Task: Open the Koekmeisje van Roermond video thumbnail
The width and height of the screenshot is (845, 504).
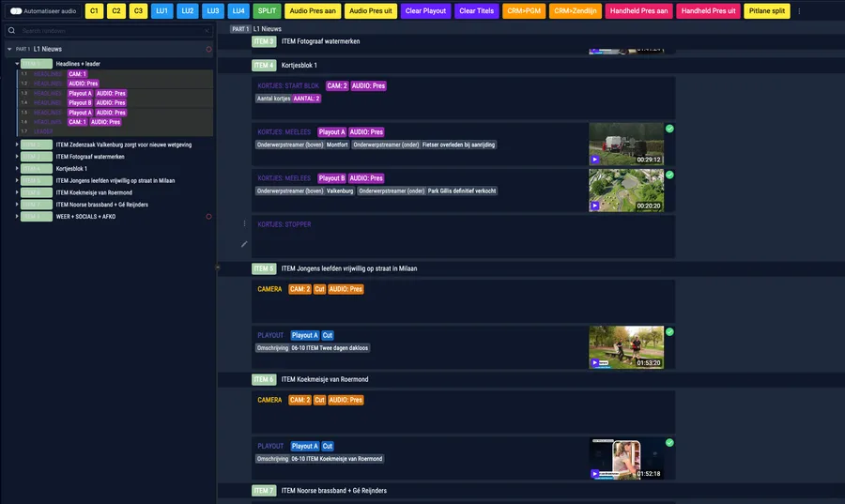Action: (626, 458)
